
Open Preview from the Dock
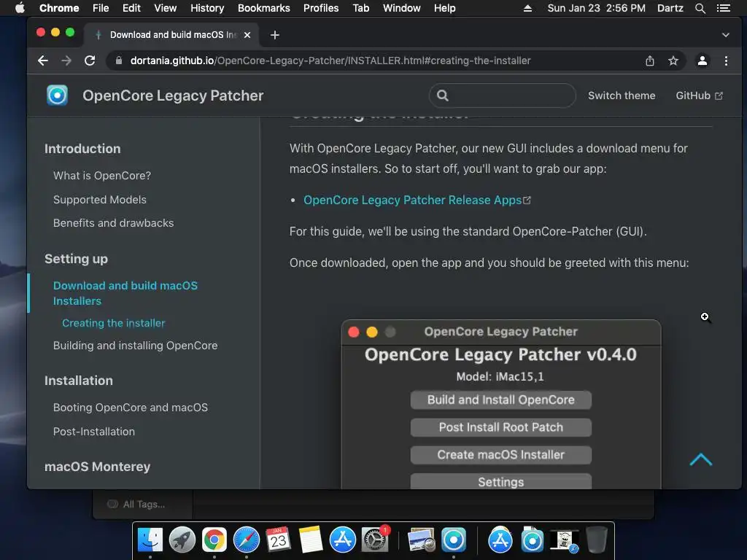coord(421,540)
